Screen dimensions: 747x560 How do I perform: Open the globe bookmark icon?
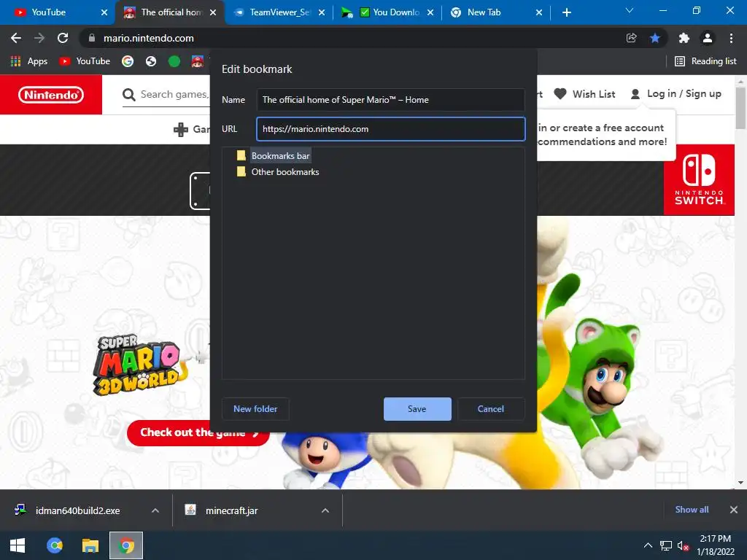pos(151,61)
